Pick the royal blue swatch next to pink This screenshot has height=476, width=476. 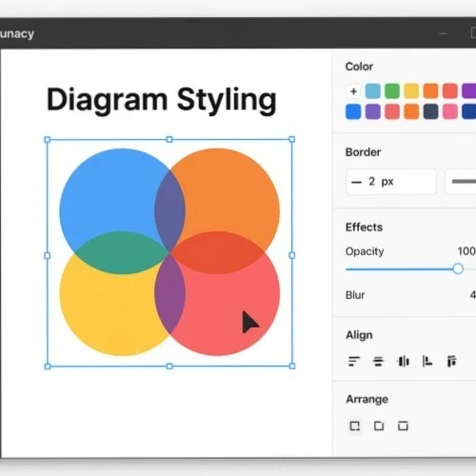[x=469, y=111]
